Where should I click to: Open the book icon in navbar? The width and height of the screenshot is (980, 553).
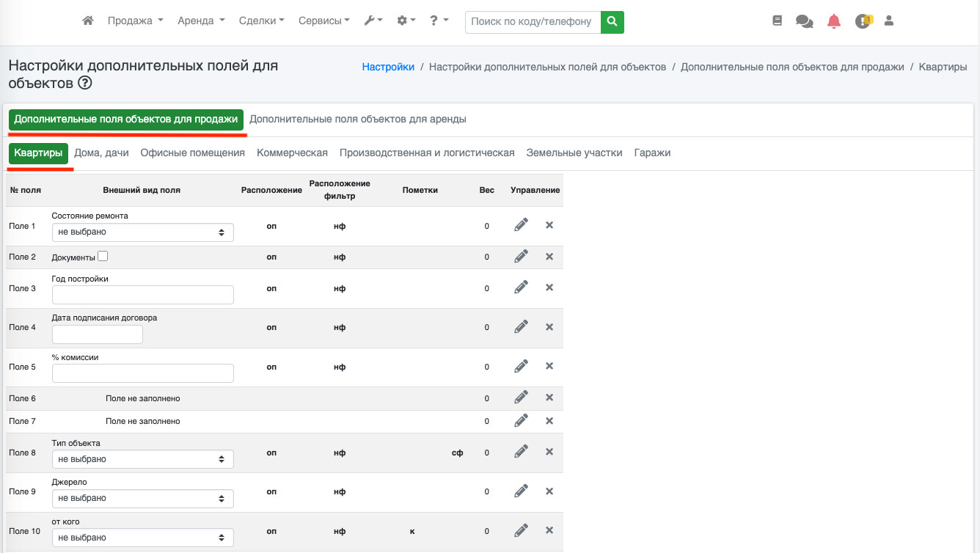click(778, 21)
